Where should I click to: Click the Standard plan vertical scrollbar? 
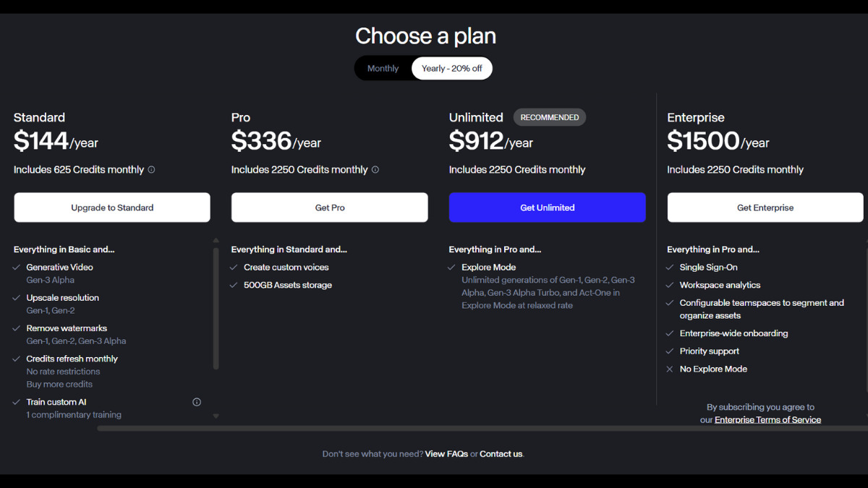(216, 309)
